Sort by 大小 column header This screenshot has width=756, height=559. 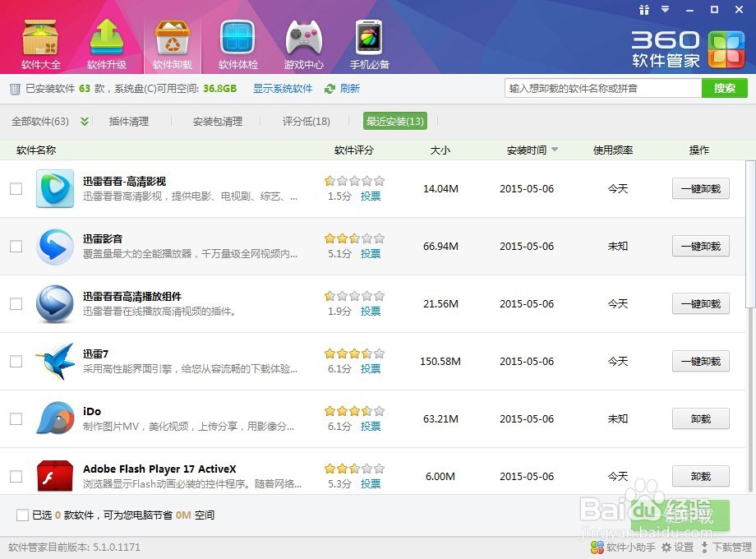click(x=440, y=150)
